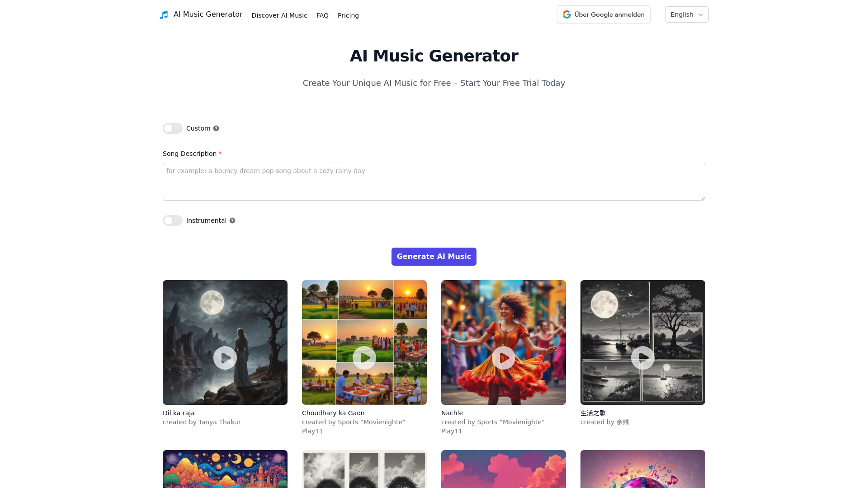Open Discover AI Music navigation menu
This screenshot has height=488, width=868.
[x=279, y=15]
